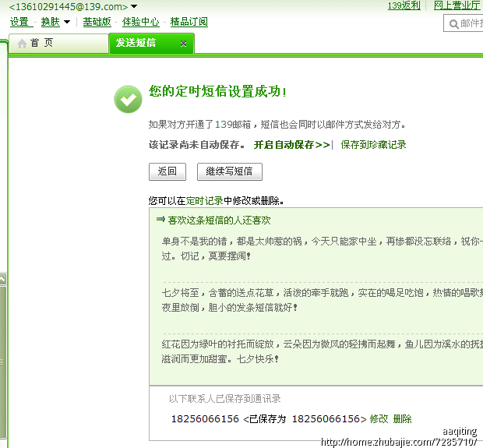Click the green success checkmark icon
Image resolution: width=483 pixels, height=448 pixels.
128,99
